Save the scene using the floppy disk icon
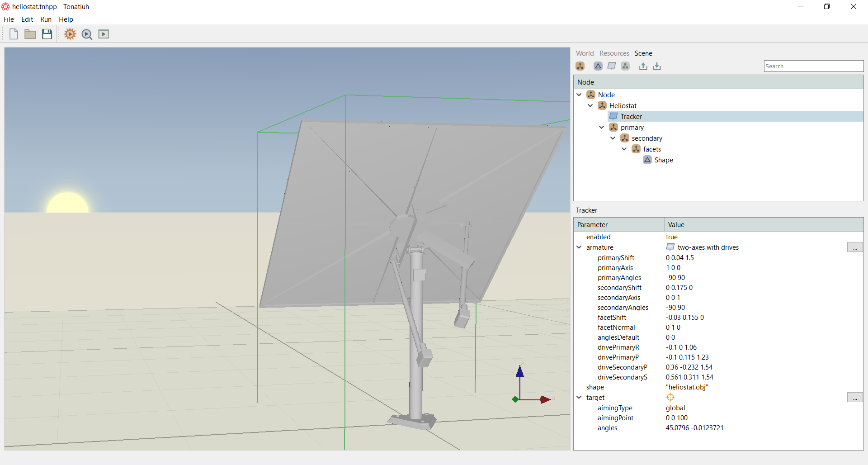This screenshot has width=868, height=465. [x=47, y=34]
